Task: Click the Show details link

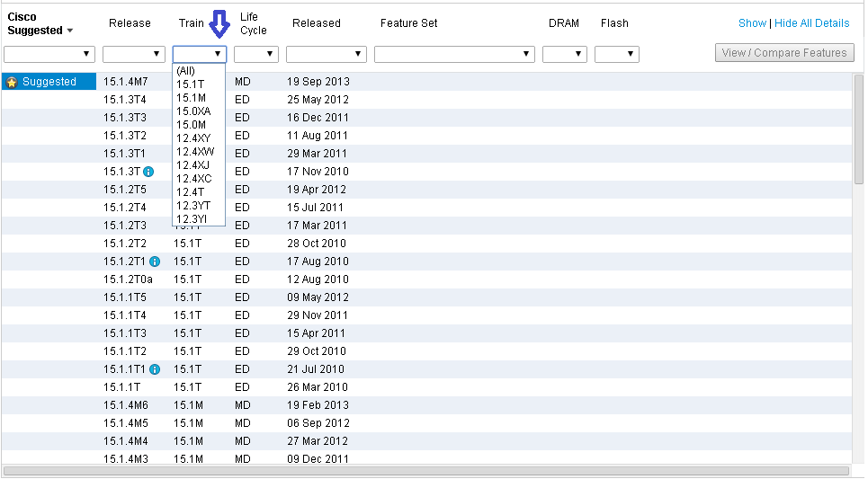Action: [752, 23]
